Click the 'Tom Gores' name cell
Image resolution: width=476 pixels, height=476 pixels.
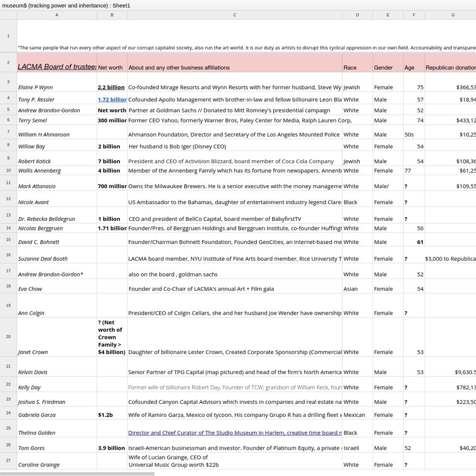pyautogui.click(x=57, y=445)
